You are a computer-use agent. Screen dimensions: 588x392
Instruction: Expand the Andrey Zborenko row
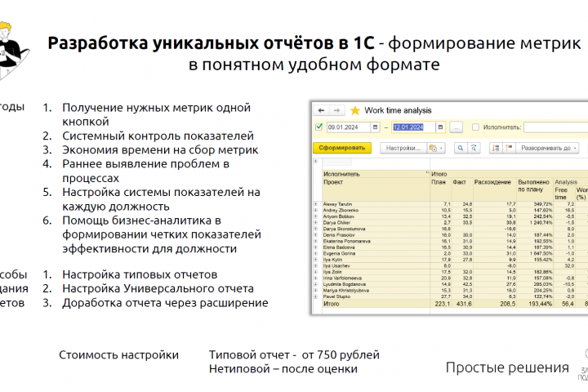coord(315,211)
